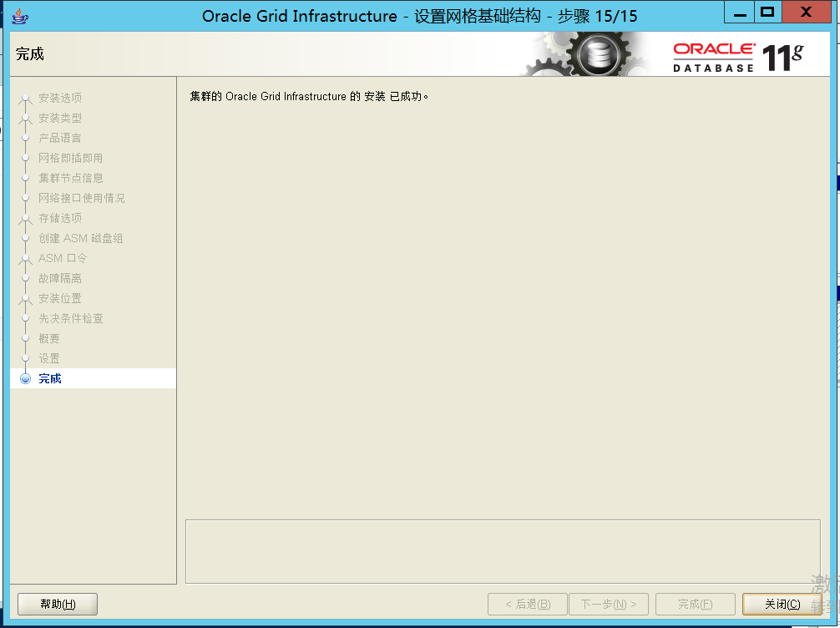840x628 pixels.
Task: Click the disabled 完成(F) finish button
Action: click(696, 604)
